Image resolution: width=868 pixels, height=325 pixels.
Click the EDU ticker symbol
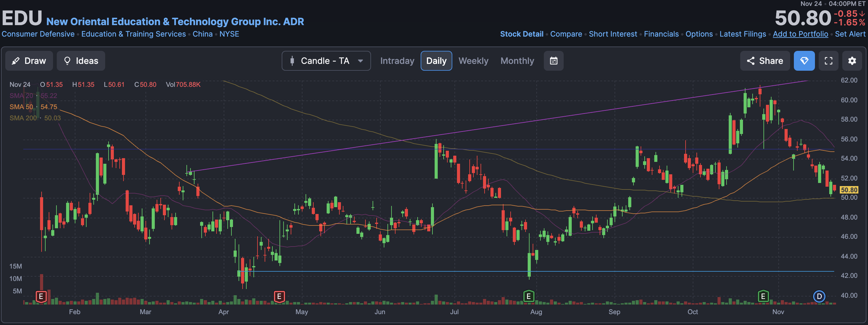pyautogui.click(x=22, y=18)
